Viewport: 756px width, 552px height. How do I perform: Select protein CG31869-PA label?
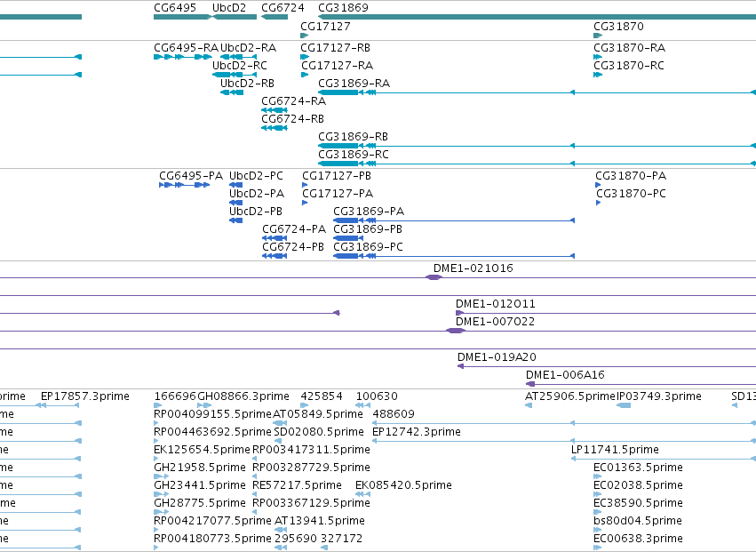369,212
